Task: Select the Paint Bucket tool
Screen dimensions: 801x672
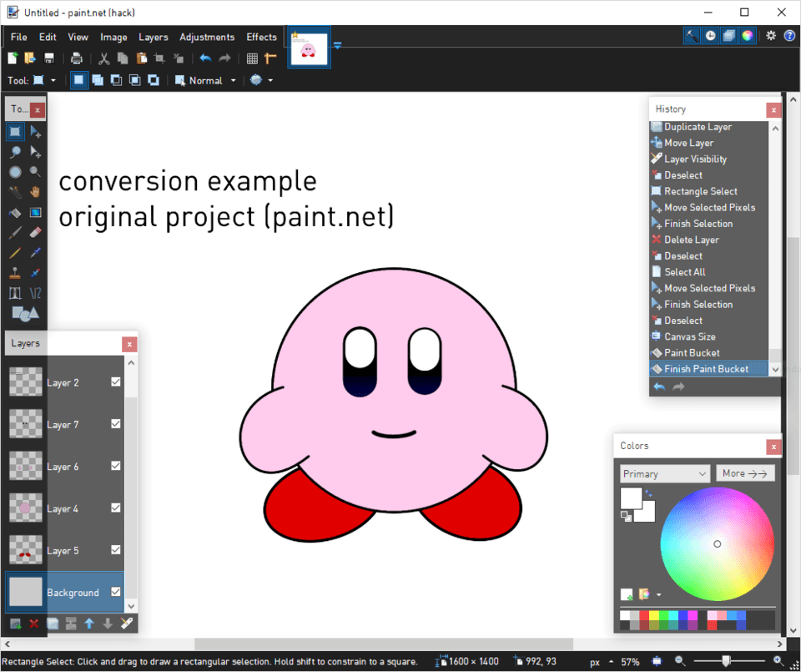Action: click(x=15, y=212)
